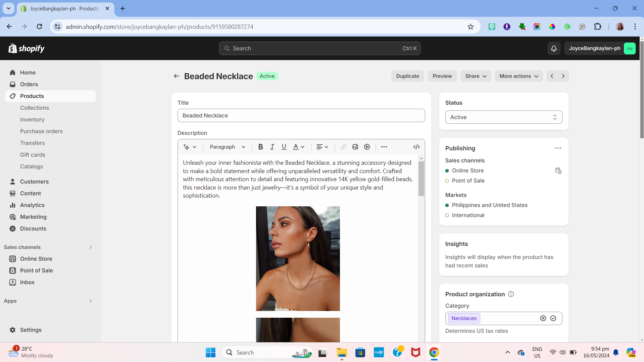Expand Apps section in sidebar
Viewport: 644px width, 362px height.
(90, 301)
